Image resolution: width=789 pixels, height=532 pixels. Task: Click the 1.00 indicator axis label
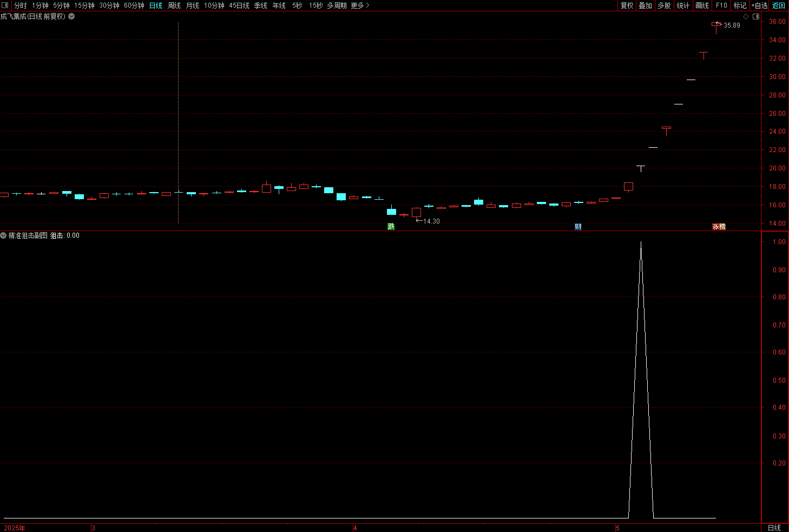coord(779,242)
